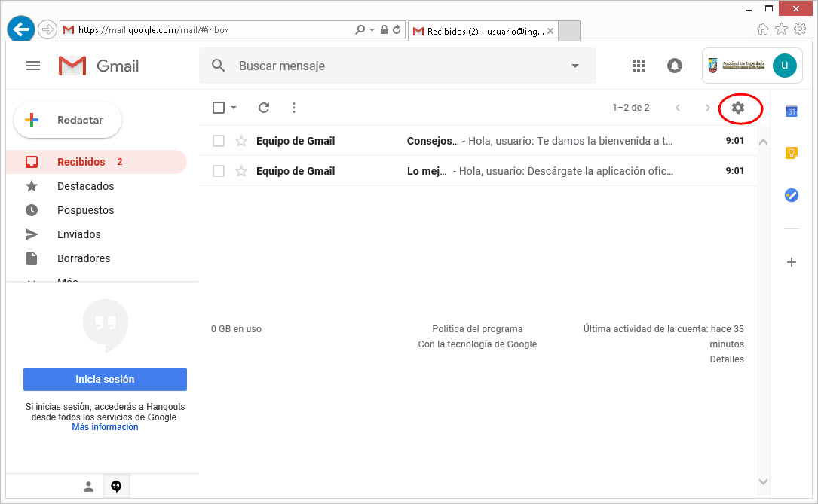Viewport: 818px width, 504px height.
Task: Open the Google apps grid
Action: point(639,66)
